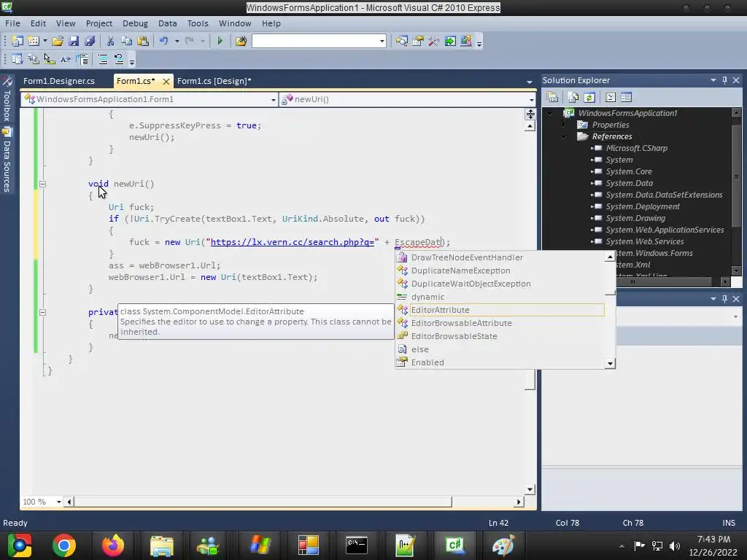Click the Paste clipboard icon

[x=142, y=41]
